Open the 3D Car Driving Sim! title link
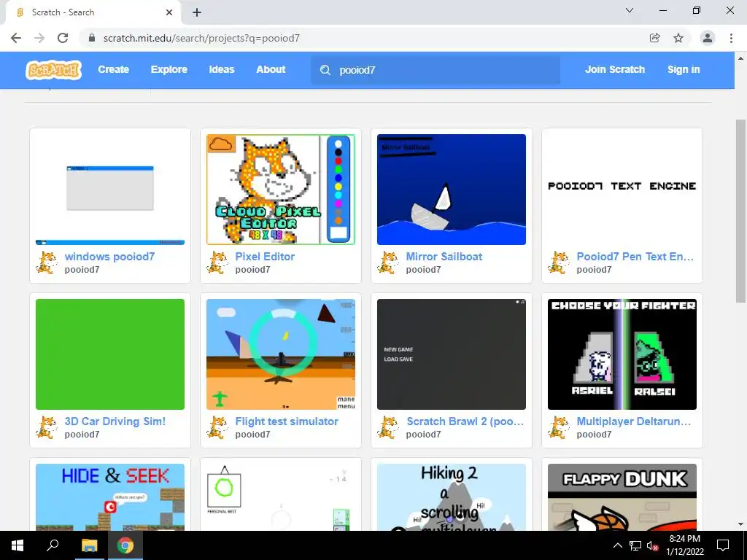This screenshot has height=560, width=747. [115, 421]
